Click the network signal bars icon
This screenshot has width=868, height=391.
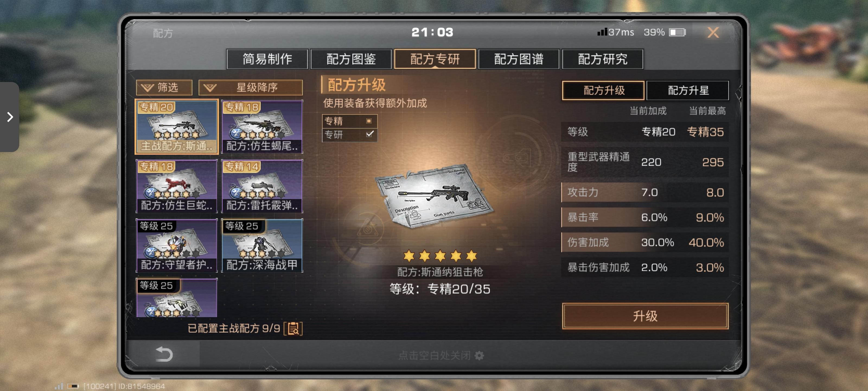tap(602, 32)
